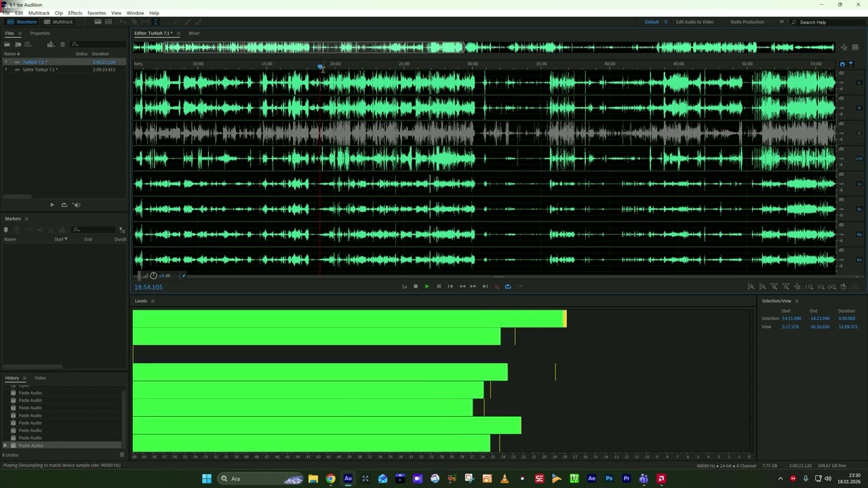This screenshot has height=488, width=868.
Task: Select the Edit Audio to Video workspace
Action: point(694,22)
